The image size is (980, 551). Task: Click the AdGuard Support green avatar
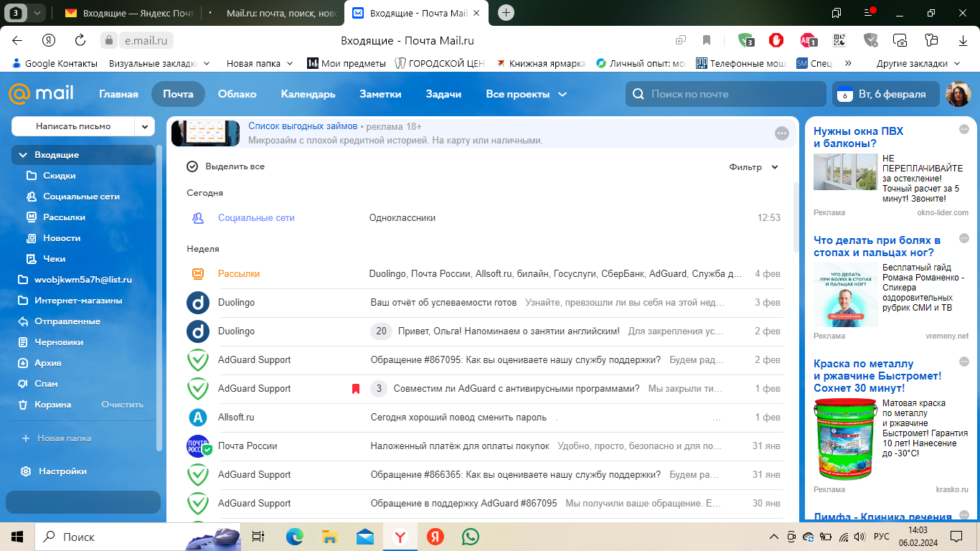(x=198, y=359)
